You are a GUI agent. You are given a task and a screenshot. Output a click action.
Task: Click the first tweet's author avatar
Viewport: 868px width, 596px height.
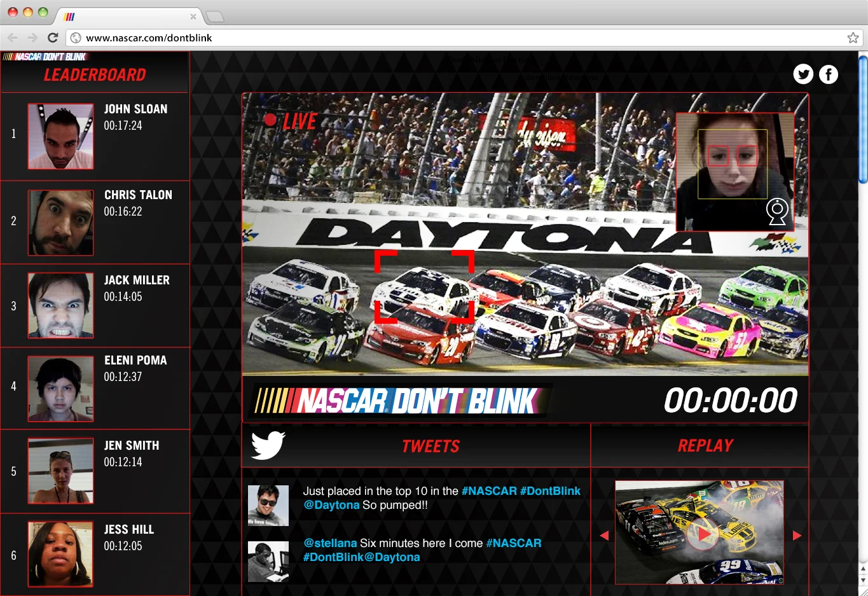click(268, 506)
